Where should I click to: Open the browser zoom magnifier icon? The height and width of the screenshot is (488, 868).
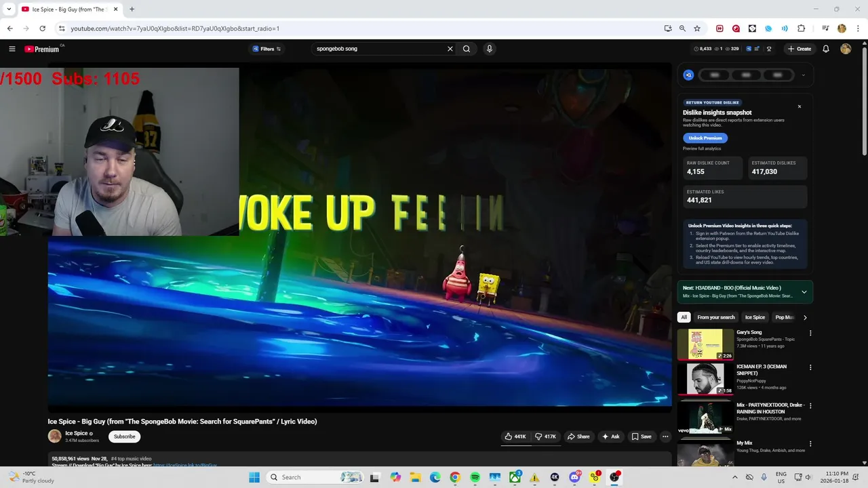click(x=682, y=28)
